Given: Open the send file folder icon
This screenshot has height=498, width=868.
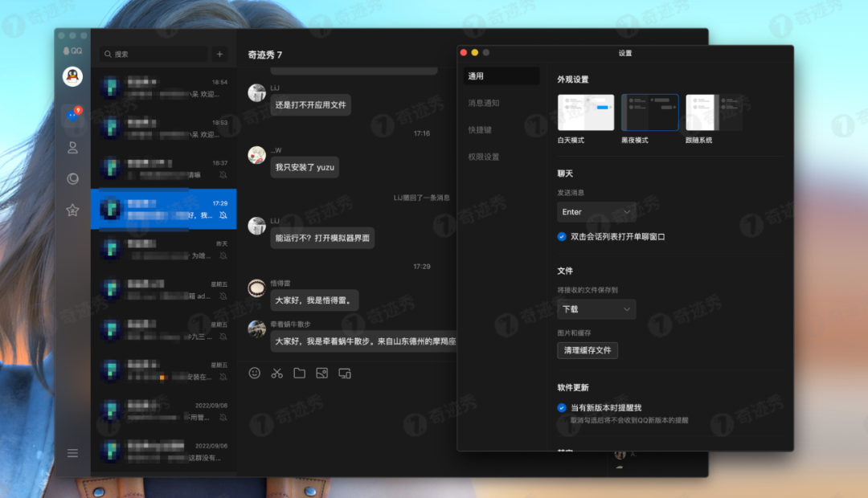Looking at the screenshot, I should [300, 373].
